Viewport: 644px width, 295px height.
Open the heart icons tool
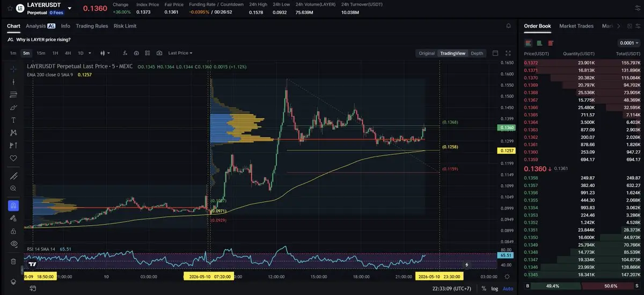point(13,159)
